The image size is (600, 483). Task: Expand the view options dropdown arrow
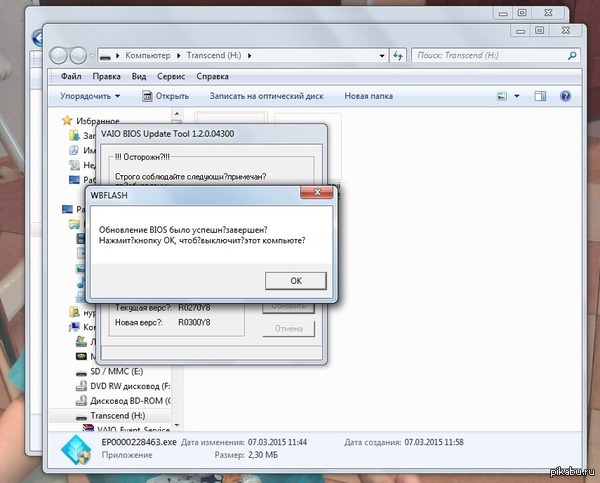point(517,97)
